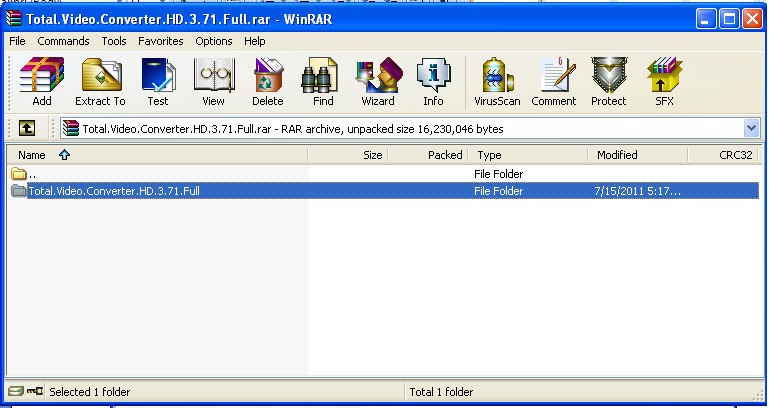Screen dimensions: 769x408
Task: Sort by the Packed column header
Action: pyautogui.click(x=428, y=155)
